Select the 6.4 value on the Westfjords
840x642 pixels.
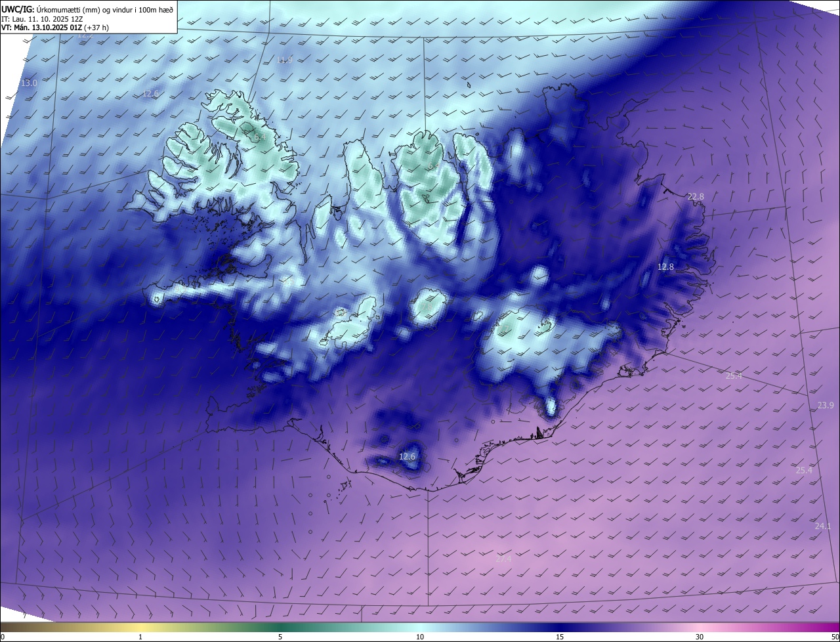pos(259,138)
